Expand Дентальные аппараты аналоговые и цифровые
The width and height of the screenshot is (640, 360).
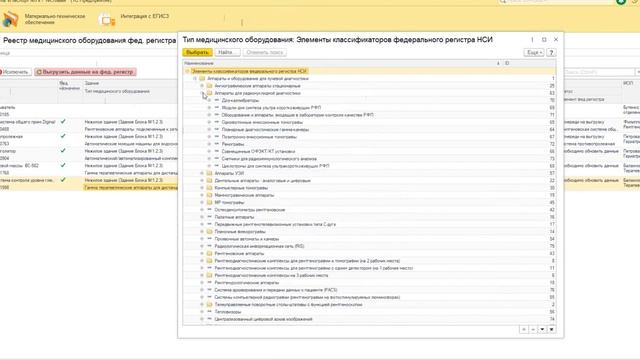(x=202, y=181)
